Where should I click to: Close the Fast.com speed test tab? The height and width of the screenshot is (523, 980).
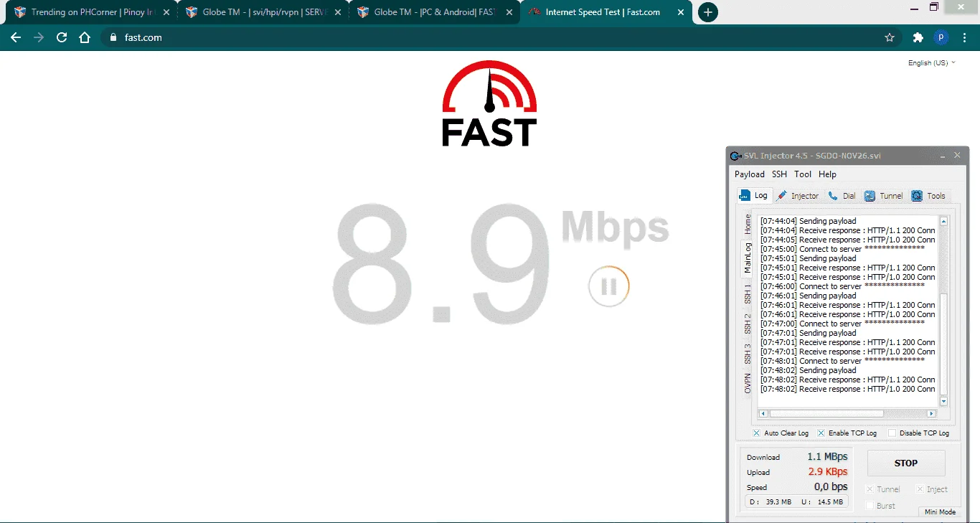click(x=679, y=12)
